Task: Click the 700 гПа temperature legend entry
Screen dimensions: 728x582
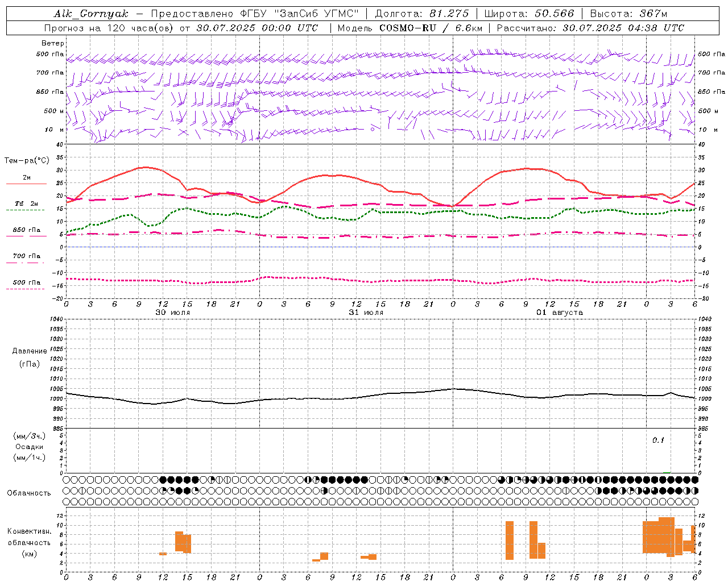Action: (27, 256)
